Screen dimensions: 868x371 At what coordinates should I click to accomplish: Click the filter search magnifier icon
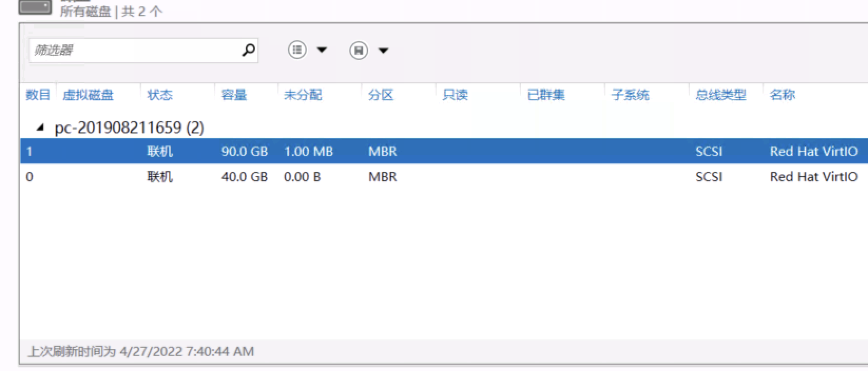tap(248, 50)
